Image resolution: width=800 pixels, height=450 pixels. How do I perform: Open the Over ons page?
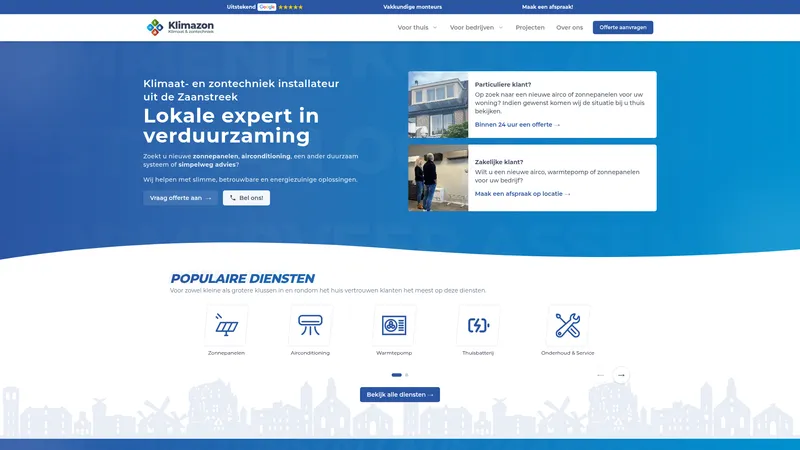coord(569,28)
